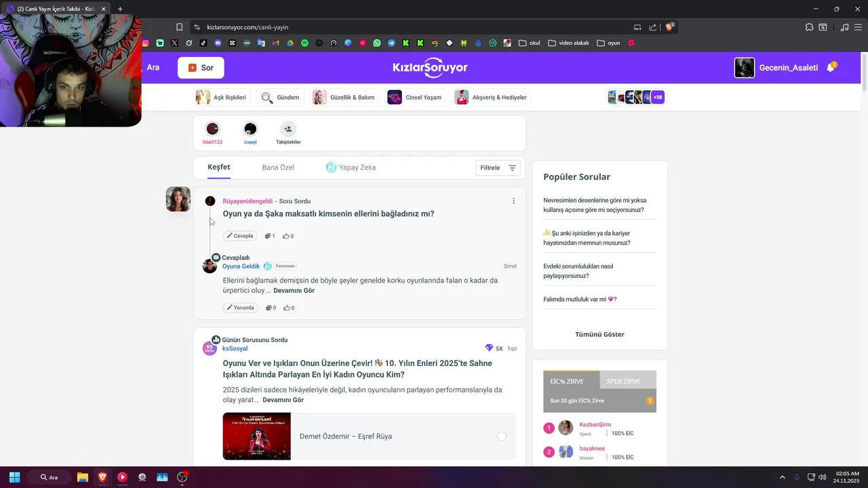Open the Gecenin_Asaleti profile menu
The width and height of the screenshot is (868, 488).
tap(776, 68)
